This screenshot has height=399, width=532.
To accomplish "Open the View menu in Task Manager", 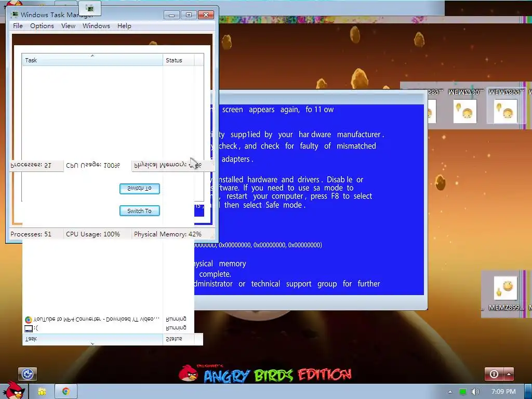I will (x=68, y=26).
